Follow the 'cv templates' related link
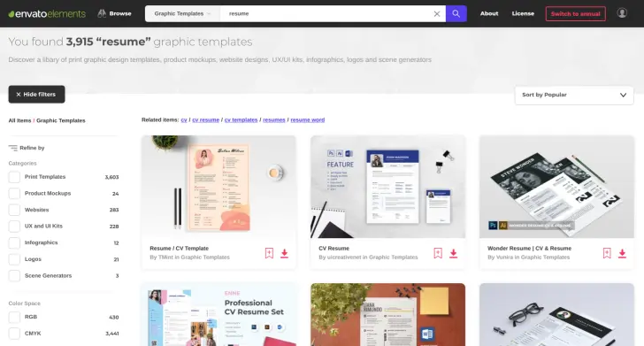The width and height of the screenshot is (644, 346). [x=241, y=120]
